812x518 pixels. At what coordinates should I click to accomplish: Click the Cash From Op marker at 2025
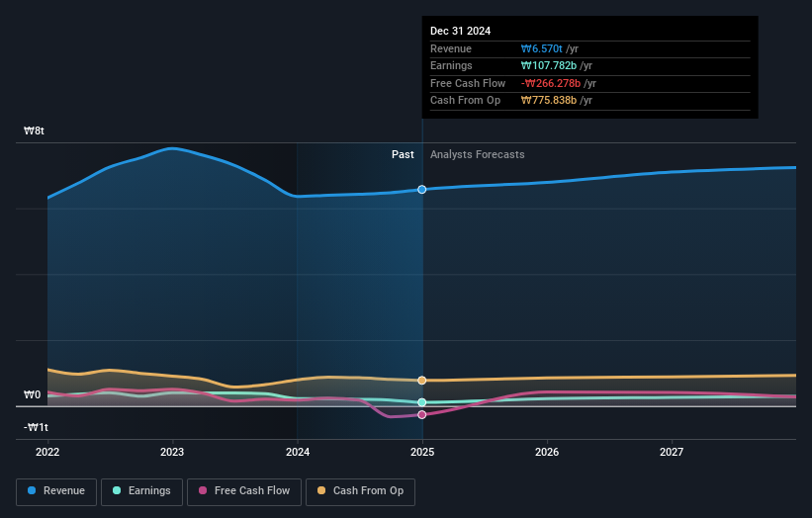click(422, 381)
